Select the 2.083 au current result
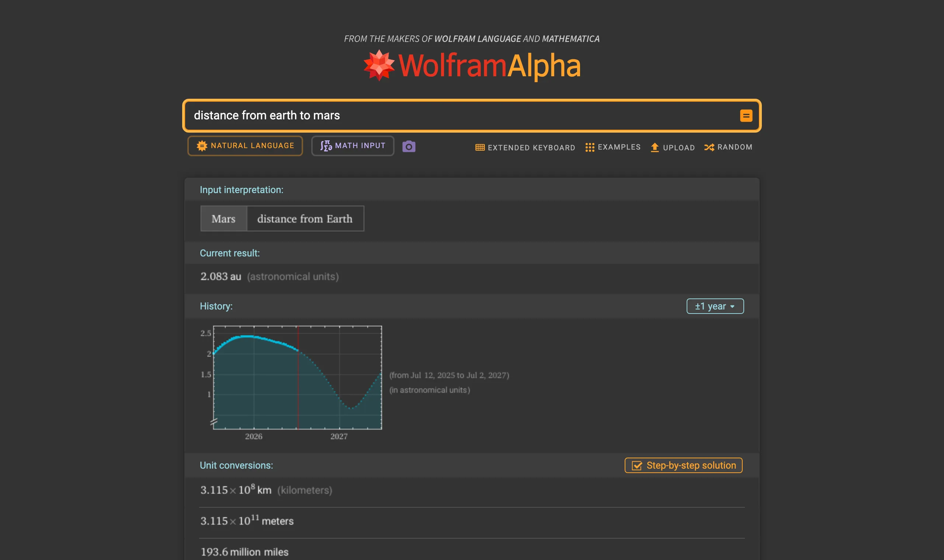The image size is (944, 560). tap(221, 277)
